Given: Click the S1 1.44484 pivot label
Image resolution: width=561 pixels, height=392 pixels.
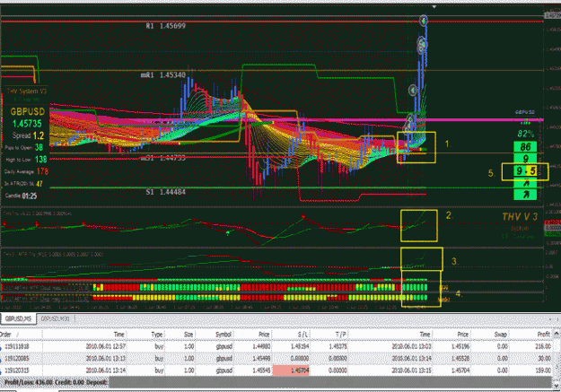Looking at the screenshot, I should point(166,192).
